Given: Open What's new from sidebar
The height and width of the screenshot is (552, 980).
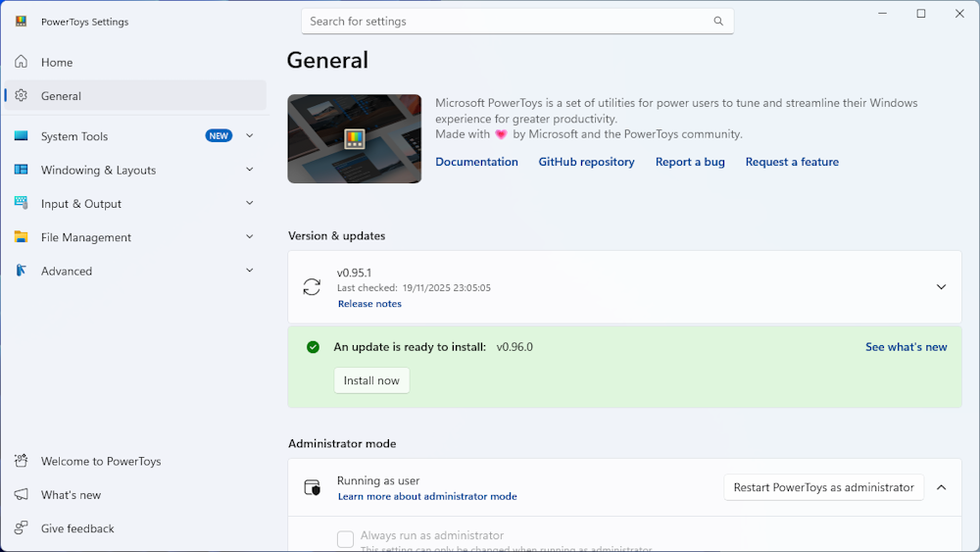Looking at the screenshot, I should (71, 495).
